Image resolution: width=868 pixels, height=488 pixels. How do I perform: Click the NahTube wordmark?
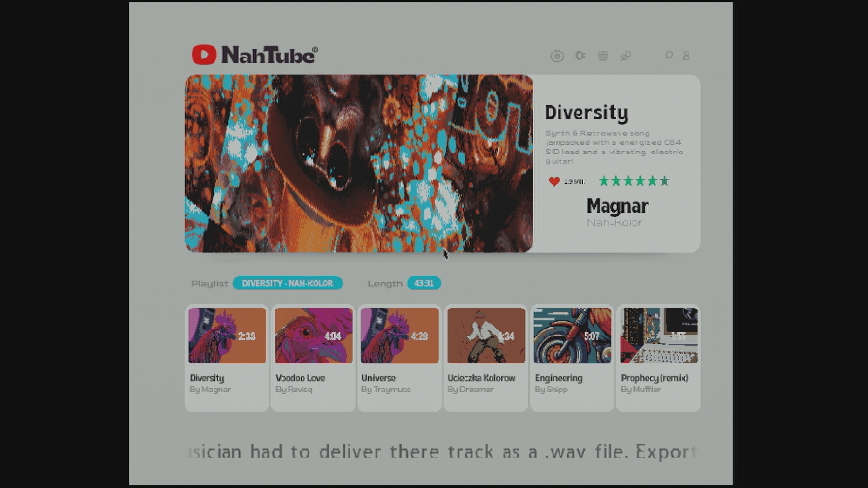coord(269,55)
